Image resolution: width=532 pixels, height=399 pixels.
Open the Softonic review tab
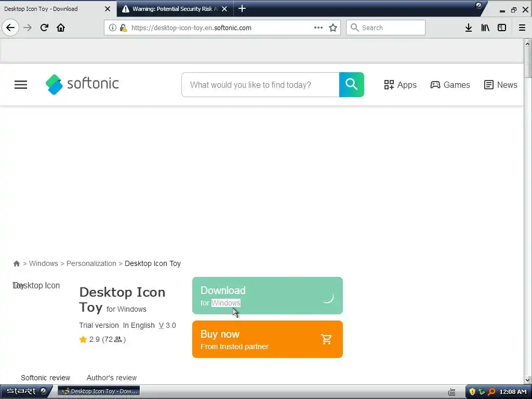46,378
